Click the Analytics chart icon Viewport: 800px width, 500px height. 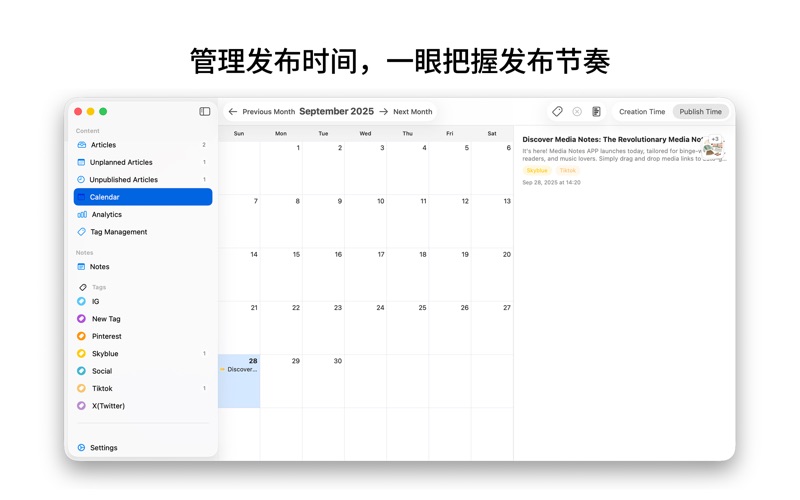click(82, 215)
